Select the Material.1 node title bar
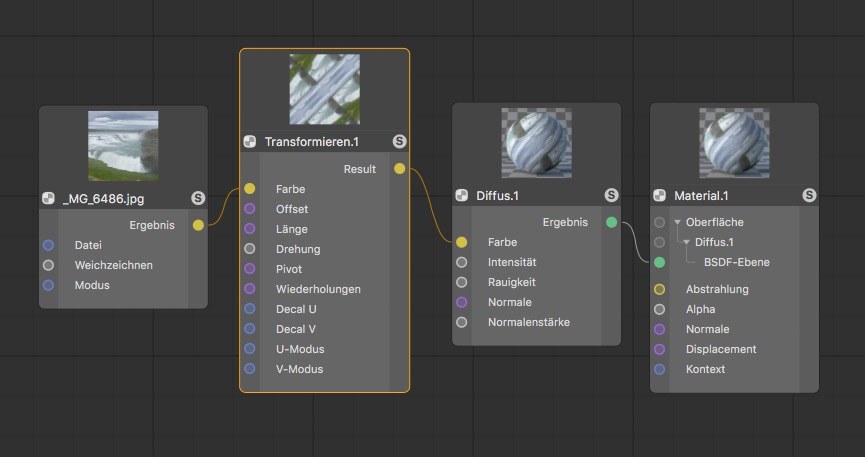Viewport: 865px width, 457px height. pyautogui.click(x=734, y=195)
